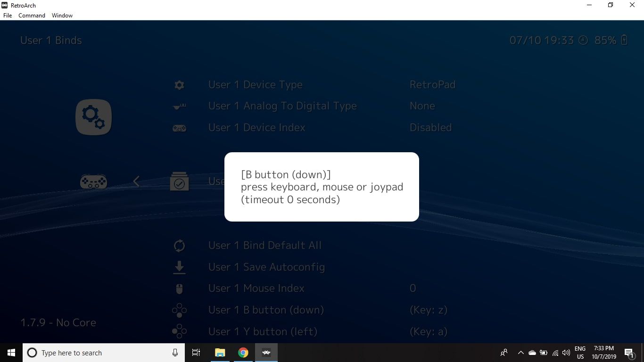Choose User 1 Bind Default All
644x362 pixels.
pyautogui.click(x=265, y=246)
